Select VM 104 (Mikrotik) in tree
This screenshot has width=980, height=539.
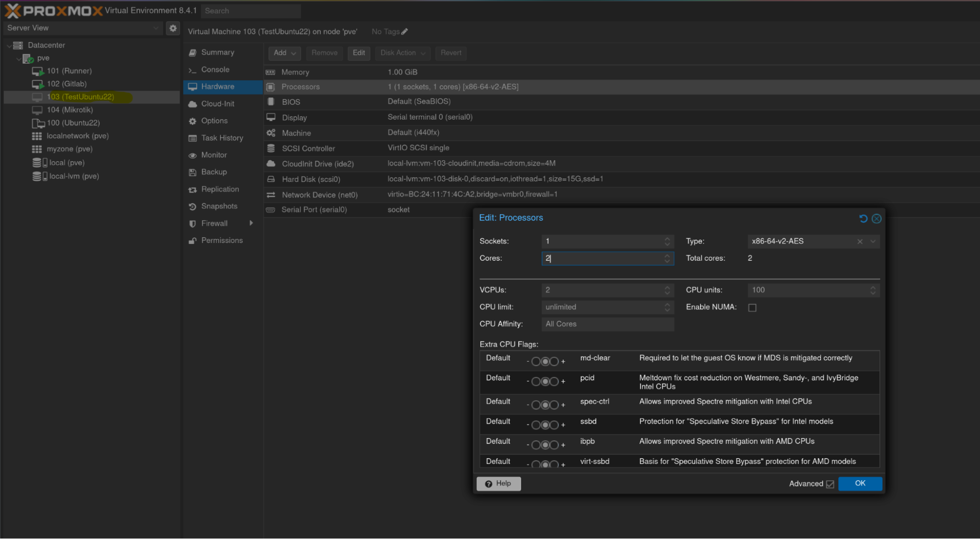[70, 110]
